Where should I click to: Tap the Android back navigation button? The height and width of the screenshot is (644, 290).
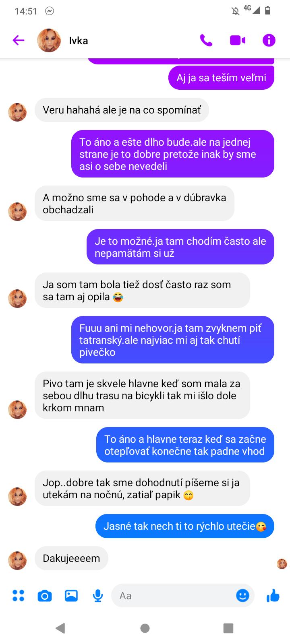(x=60, y=628)
